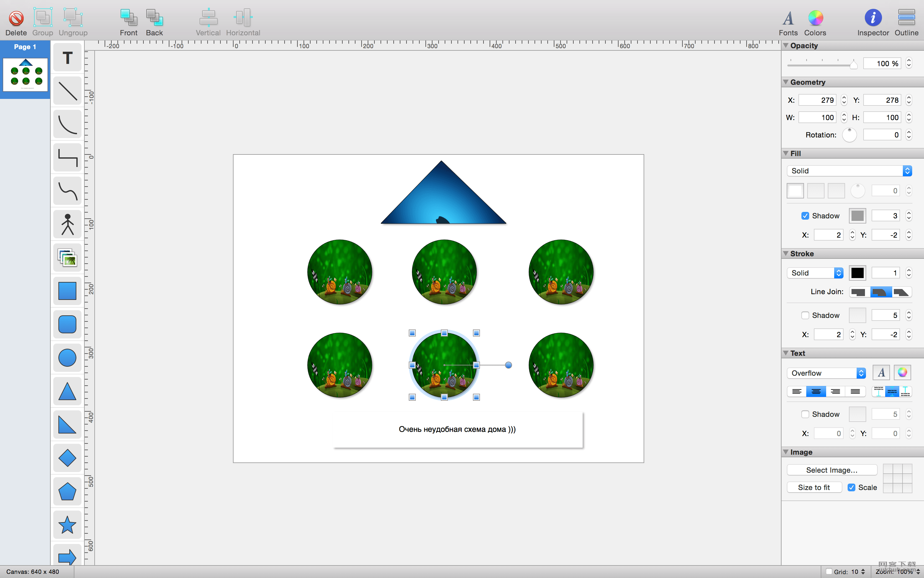924x578 pixels.
Task: Enable the Grid checkbox
Action: pos(828,572)
